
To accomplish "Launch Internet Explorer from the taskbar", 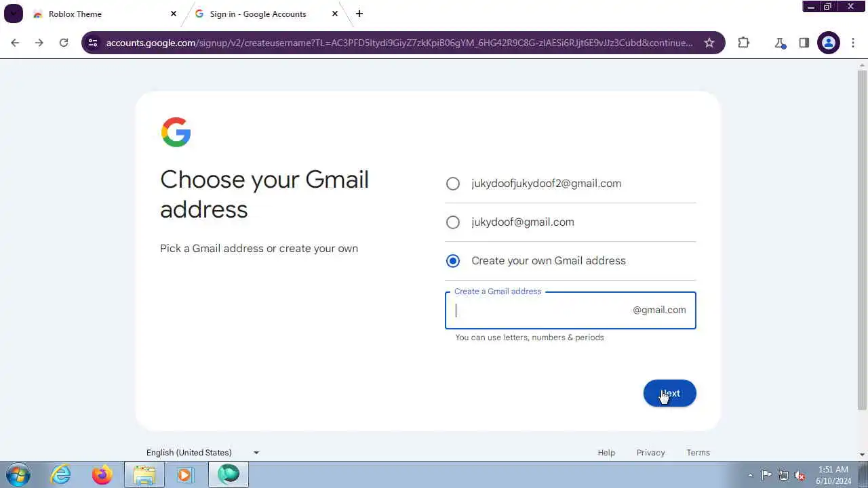I will click(61, 474).
